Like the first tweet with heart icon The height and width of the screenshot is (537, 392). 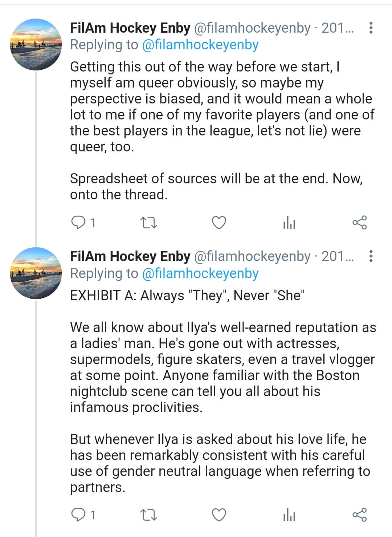point(219,223)
